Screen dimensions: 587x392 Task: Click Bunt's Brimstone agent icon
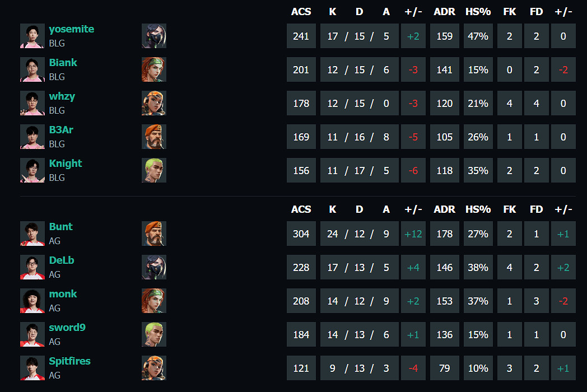[153, 234]
